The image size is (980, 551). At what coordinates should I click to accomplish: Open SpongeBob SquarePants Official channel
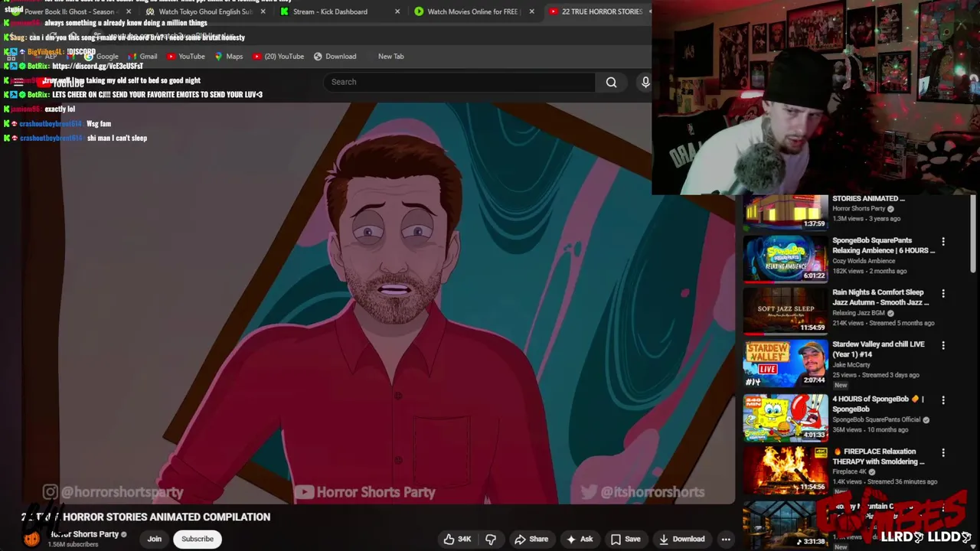877,419
